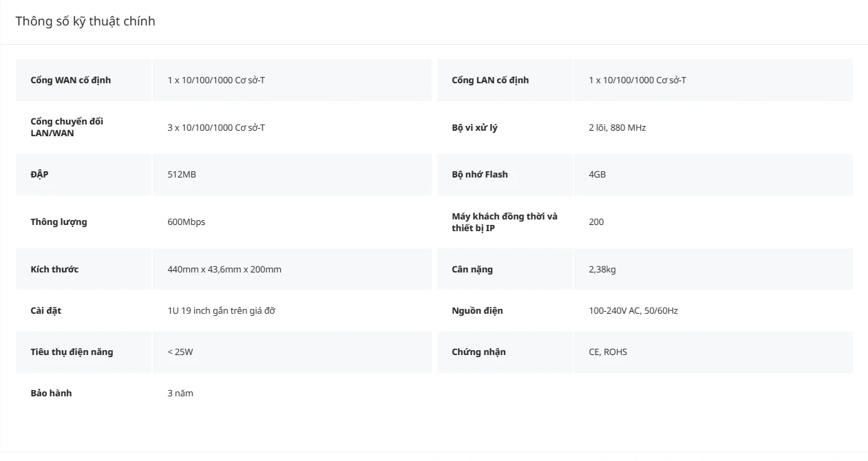Select the value "2,38kg"
The image size is (868, 461).
(x=602, y=269)
